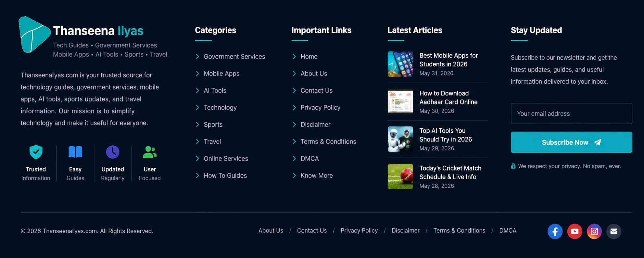The height and width of the screenshot is (258, 644).
Task: Open About Us in Important Links column
Action: (x=314, y=74)
